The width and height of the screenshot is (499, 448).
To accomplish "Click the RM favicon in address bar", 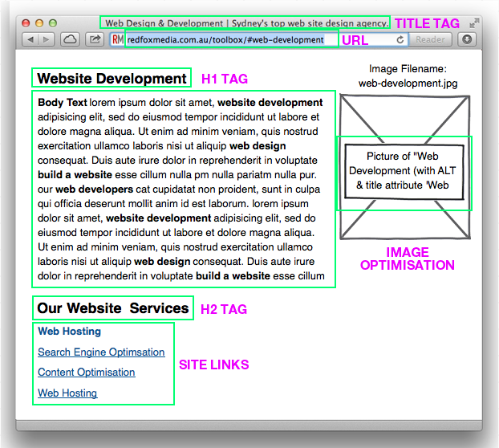I will click(x=118, y=39).
